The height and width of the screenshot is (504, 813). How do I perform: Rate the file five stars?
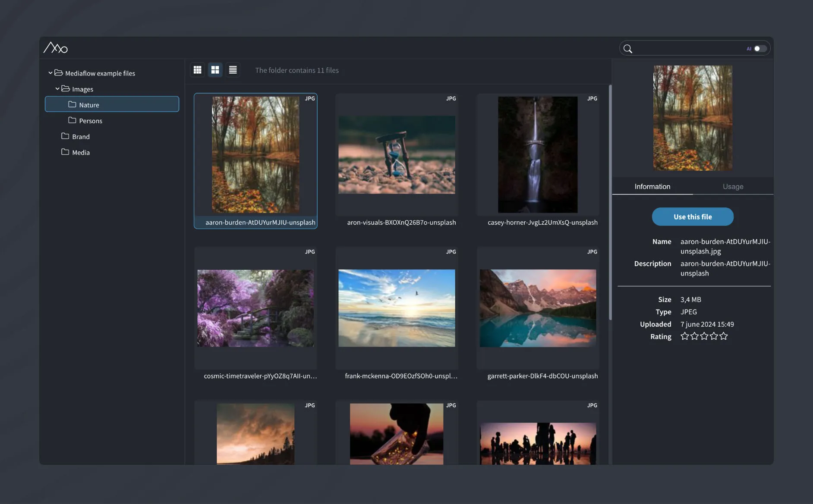click(x=724, y=336)
